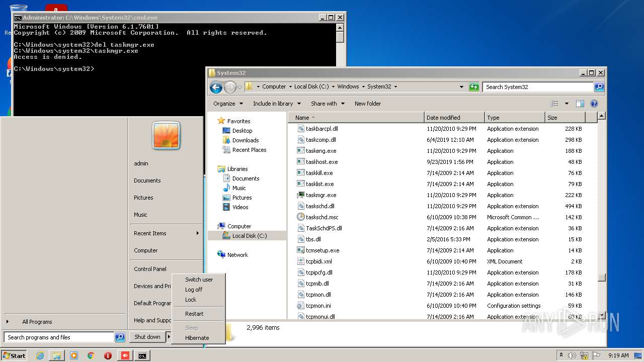Click the Explorer vertical scrollbar thumb
Image resolution: width=644 pixels, height=362 pixels.
pos(601,278)
